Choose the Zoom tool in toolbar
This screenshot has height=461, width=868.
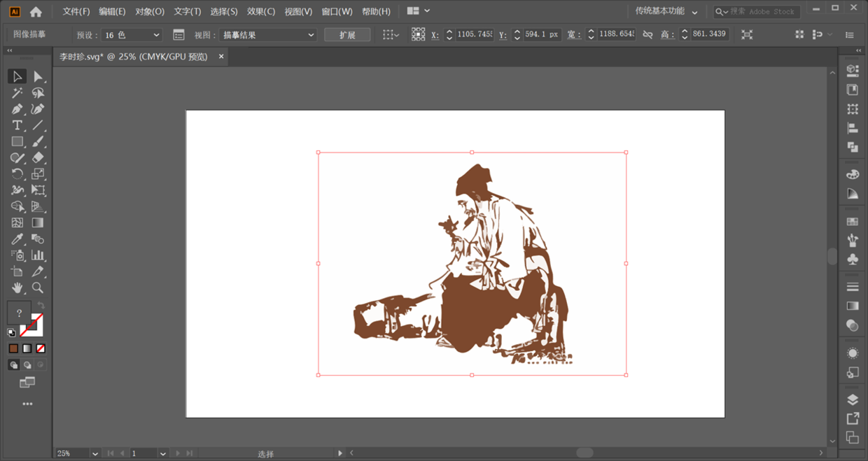[38, 288]
